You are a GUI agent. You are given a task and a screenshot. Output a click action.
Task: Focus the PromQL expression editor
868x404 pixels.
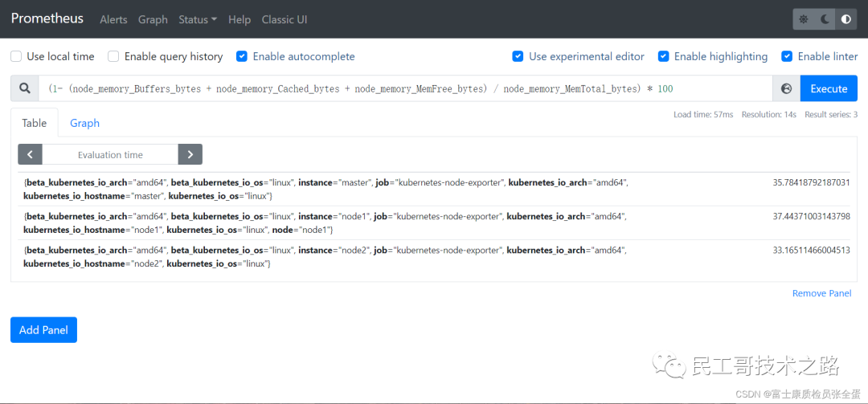[405, 88]
